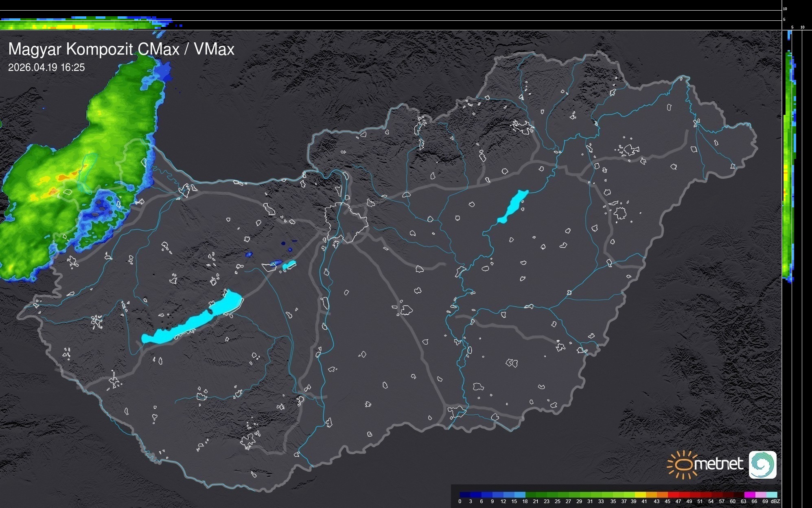The width and height of the screenshot is (812, 508).
Task: Click Lake Velence small cyan shape
Action: point(289,265)
